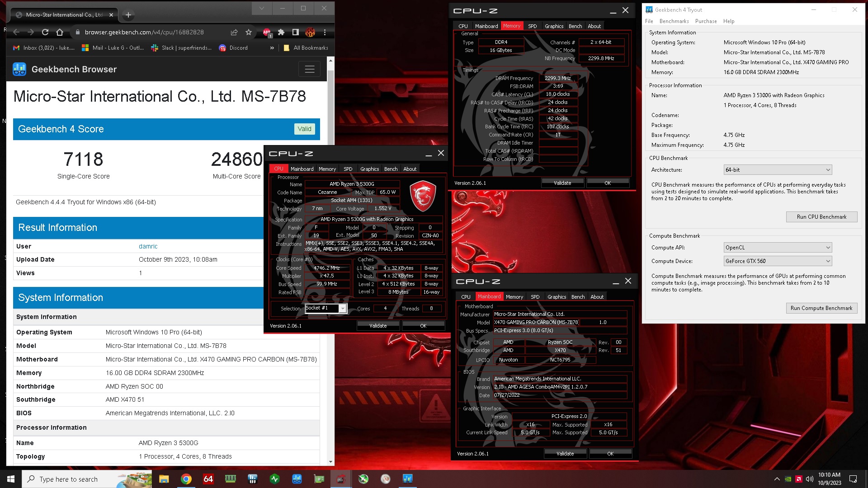Click Validate in the CPU-Z CPU window
This screenshot has height=488, width=868.
click(378, 326)
